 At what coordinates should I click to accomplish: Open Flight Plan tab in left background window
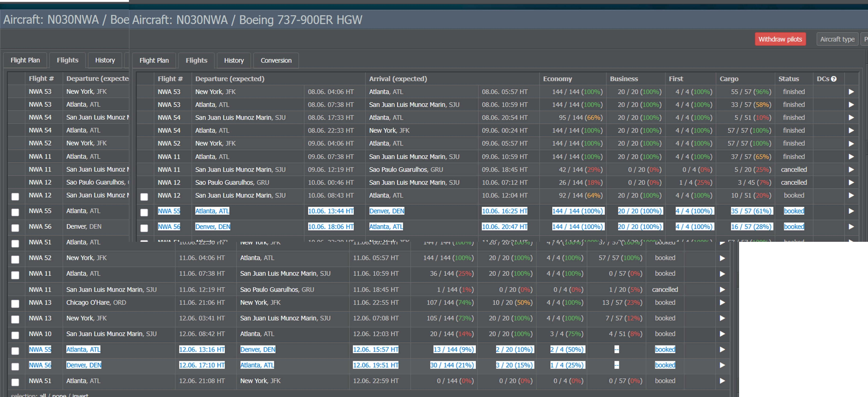pos(25,60)
